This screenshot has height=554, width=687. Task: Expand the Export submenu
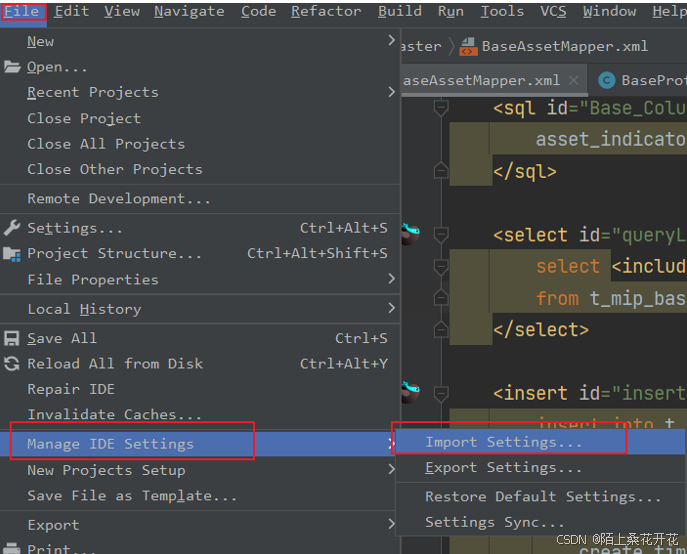200,525
